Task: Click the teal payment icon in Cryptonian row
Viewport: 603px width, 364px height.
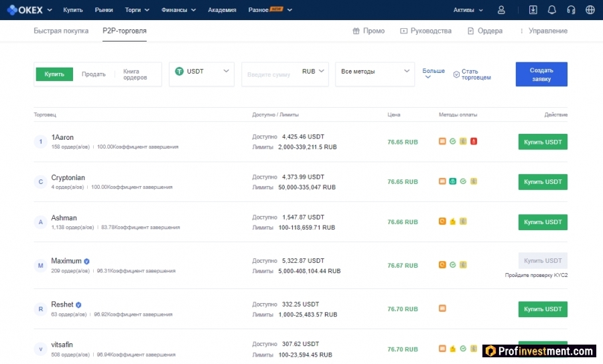Action: click(453, 181)
